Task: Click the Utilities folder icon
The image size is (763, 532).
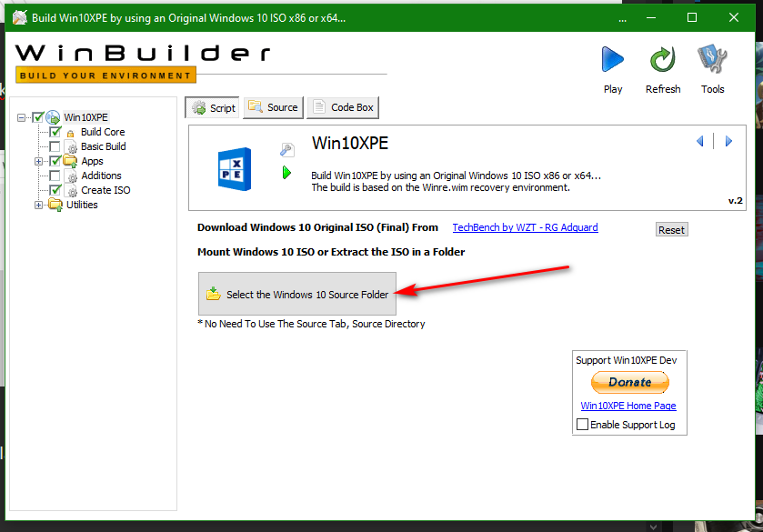Action: (55, 205)
